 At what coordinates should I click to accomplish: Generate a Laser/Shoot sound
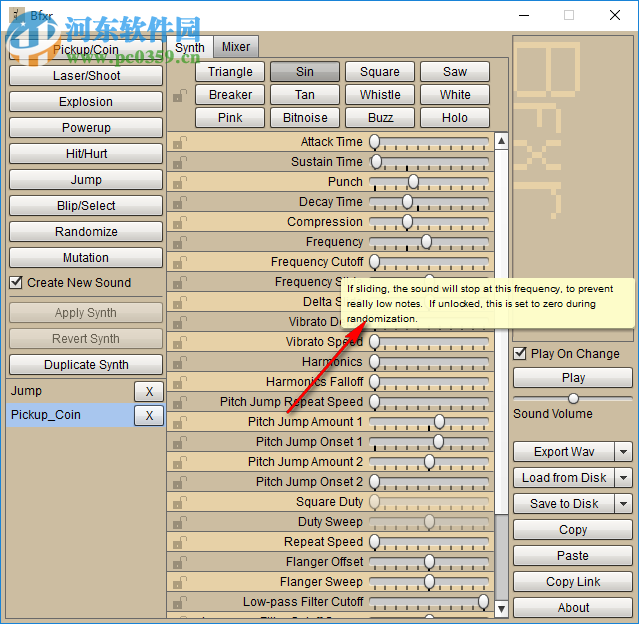tap(86, 76)
